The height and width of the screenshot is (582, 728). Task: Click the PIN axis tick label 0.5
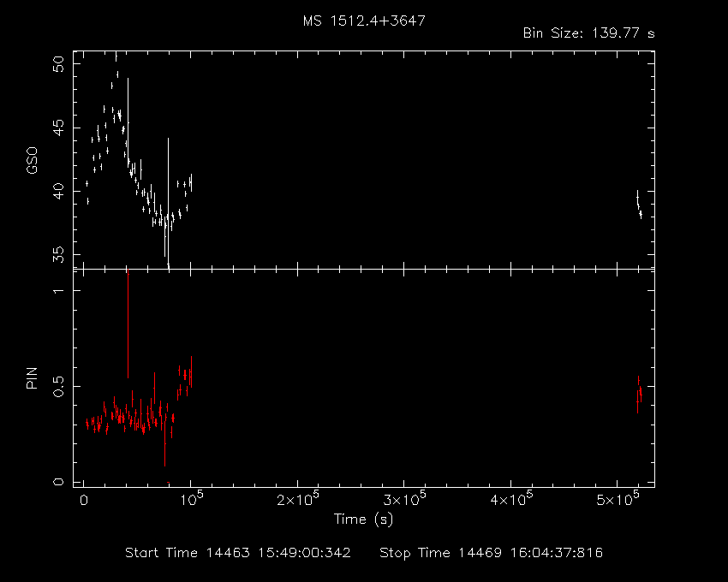coord(59,386)
